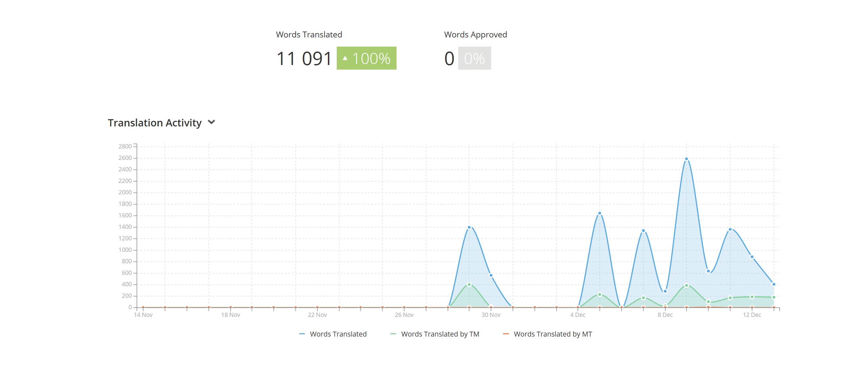Click the blue data point at 8 Dec low
Viewport: 868px width, 374px height.
(665, 291)
